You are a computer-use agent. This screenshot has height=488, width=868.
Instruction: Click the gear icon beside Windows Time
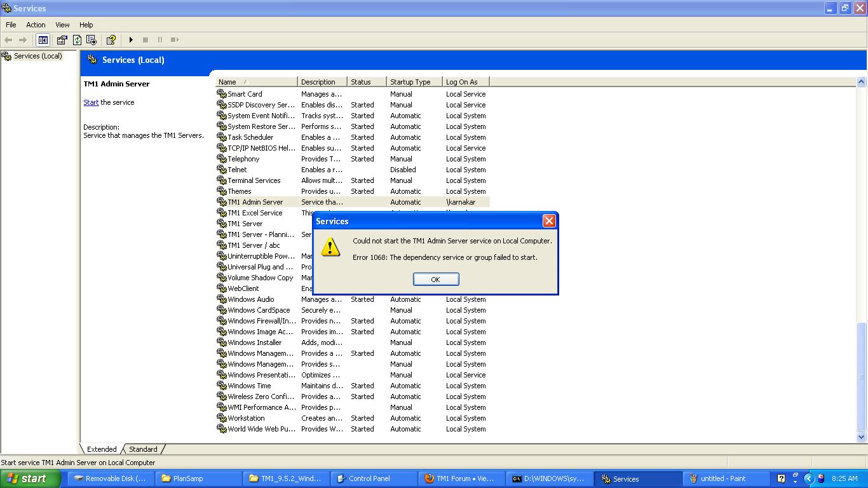[222, 386]
